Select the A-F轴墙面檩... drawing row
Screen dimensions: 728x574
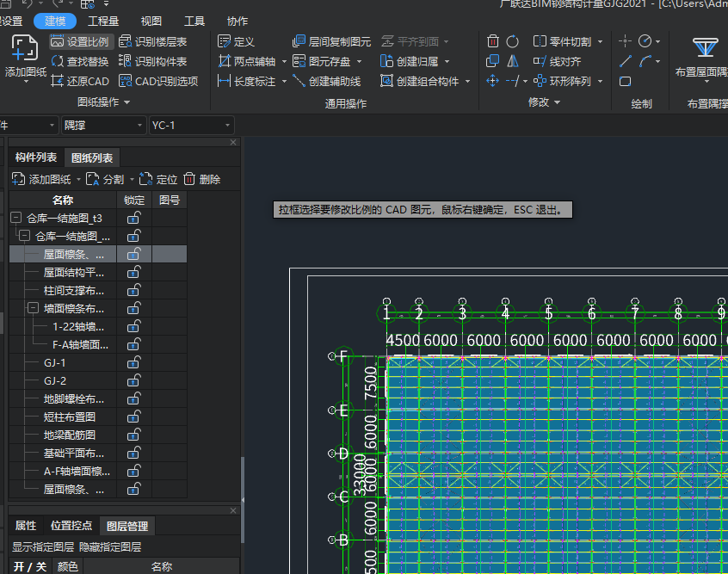tap(98, 471)
